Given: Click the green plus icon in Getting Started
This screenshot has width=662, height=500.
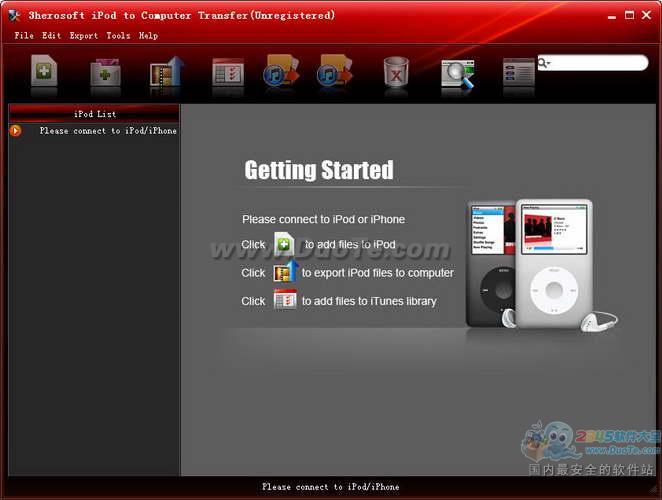Looking at the screenshot, I should (x=284, y=244).
